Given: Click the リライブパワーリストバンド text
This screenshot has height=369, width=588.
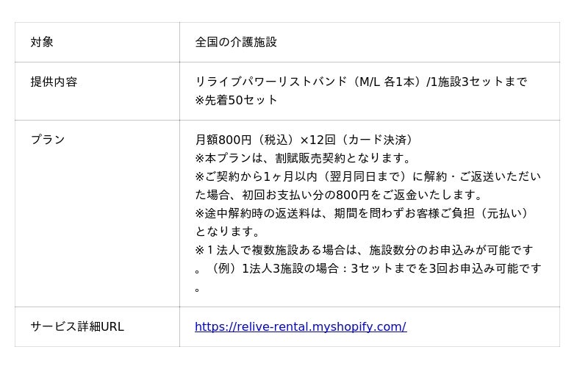Looking at the screenshot, I should click(x=270, y=82).
